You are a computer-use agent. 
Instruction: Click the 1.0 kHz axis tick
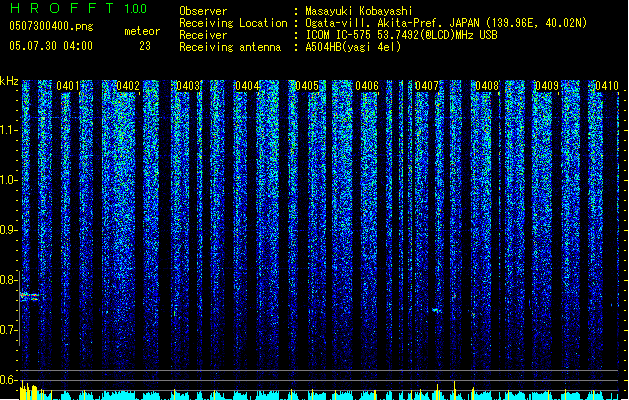[x=8, y=180]
